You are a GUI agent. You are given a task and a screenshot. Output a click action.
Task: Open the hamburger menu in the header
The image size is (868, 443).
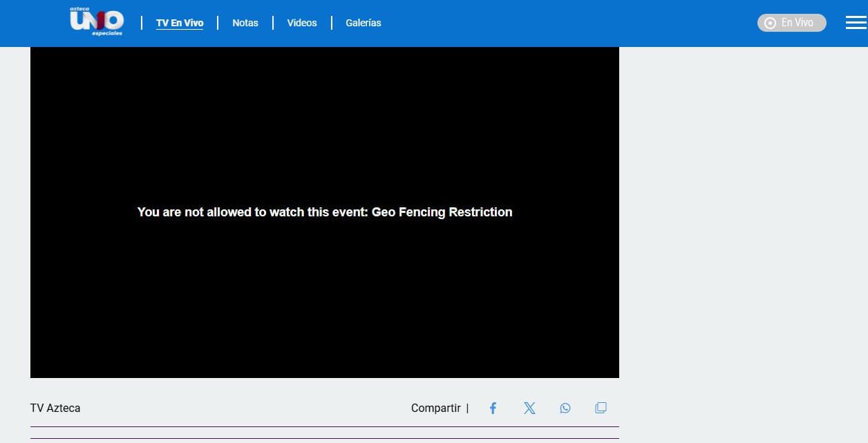pyautogui.click(x=856, y=23)
